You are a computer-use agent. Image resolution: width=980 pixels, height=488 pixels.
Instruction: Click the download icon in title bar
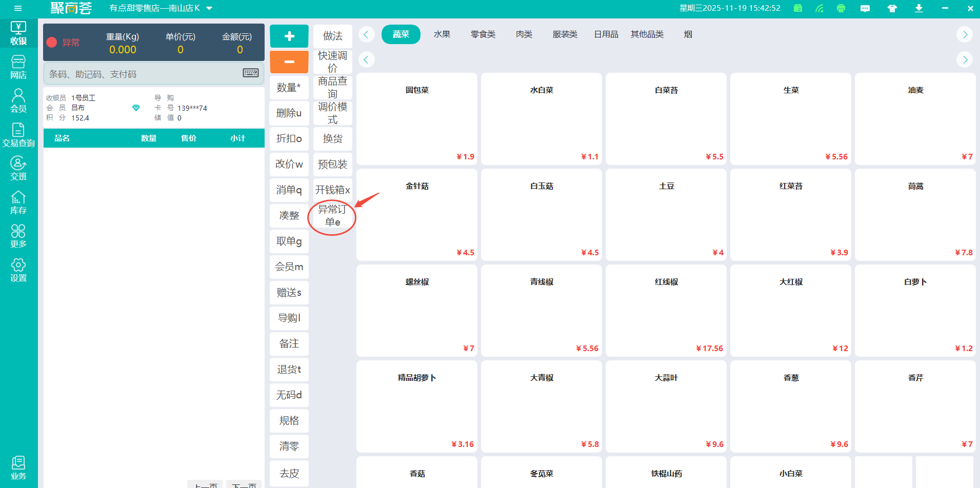(919, 8)
